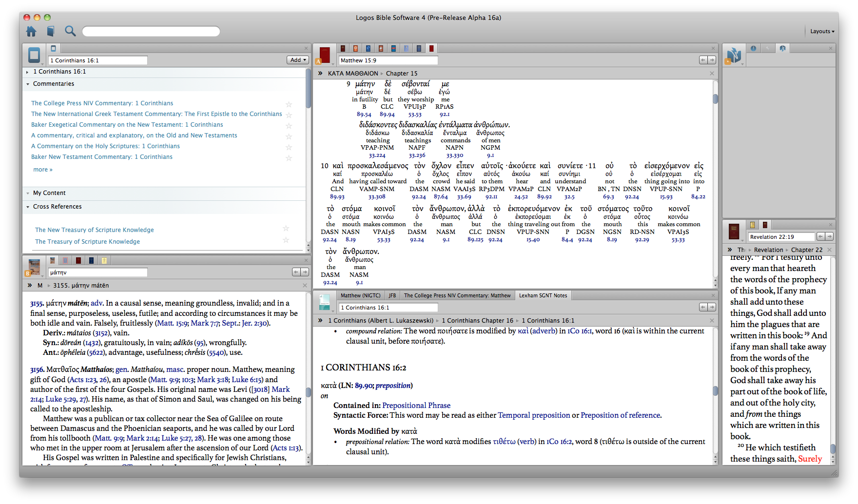
Task: Star A commentary, critical and explanatory
Action: [x=289, y=136]
